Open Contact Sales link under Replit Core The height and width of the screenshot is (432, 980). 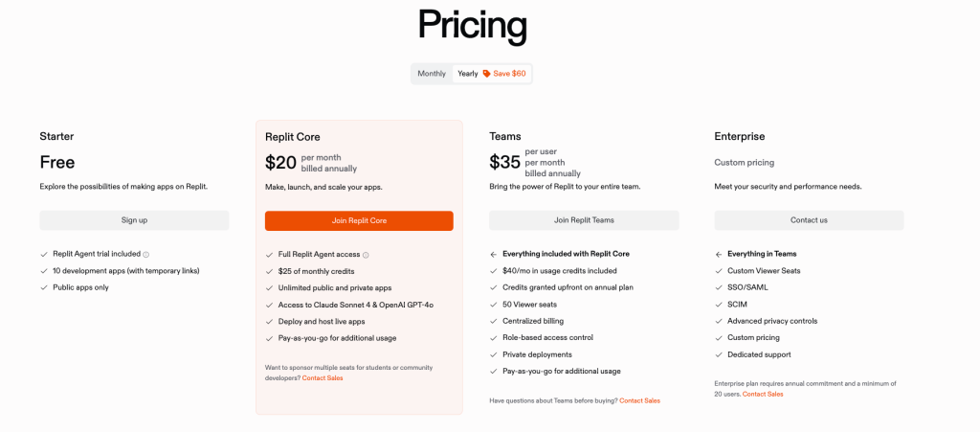point(323,378)
